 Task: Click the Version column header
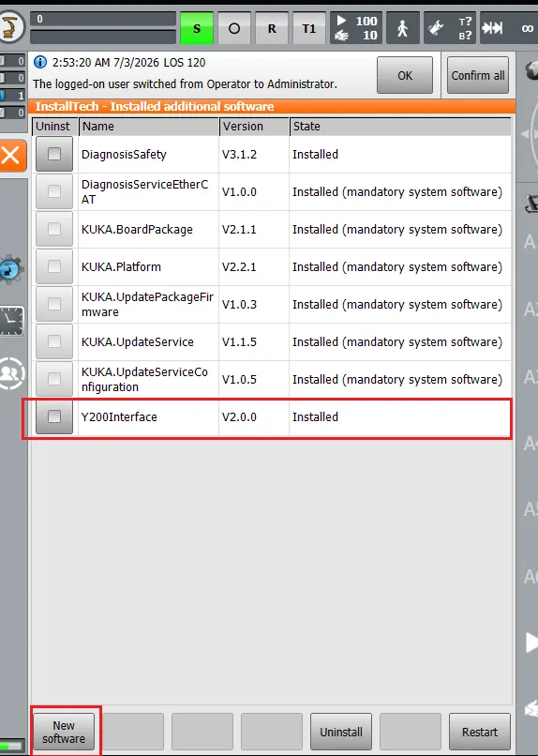click(254, 127)
